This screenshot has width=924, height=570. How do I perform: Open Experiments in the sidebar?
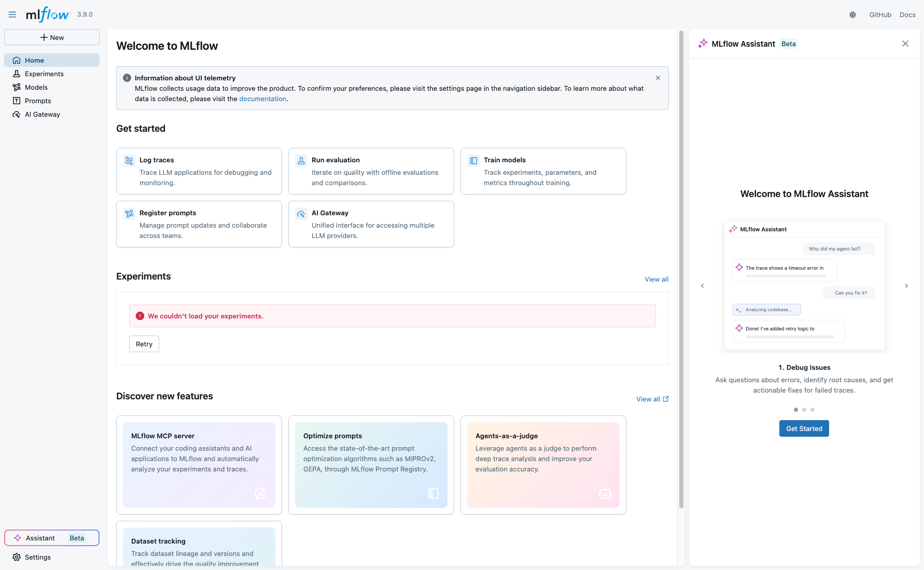pyautogui.click(x=44, y=74)
